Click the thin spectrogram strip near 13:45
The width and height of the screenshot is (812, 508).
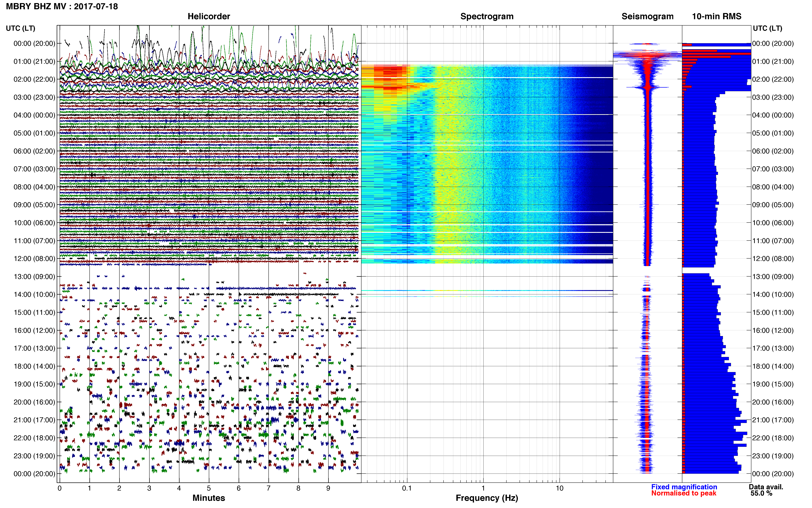487,290
